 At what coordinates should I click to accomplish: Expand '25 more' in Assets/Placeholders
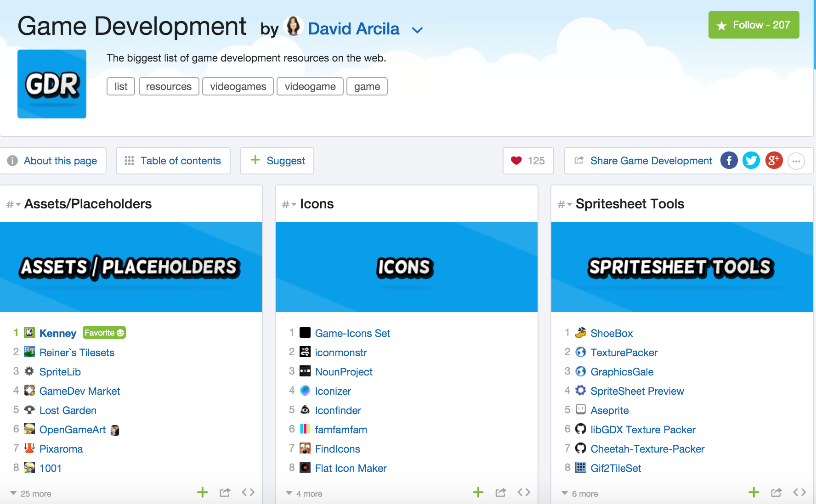(31, 493)
